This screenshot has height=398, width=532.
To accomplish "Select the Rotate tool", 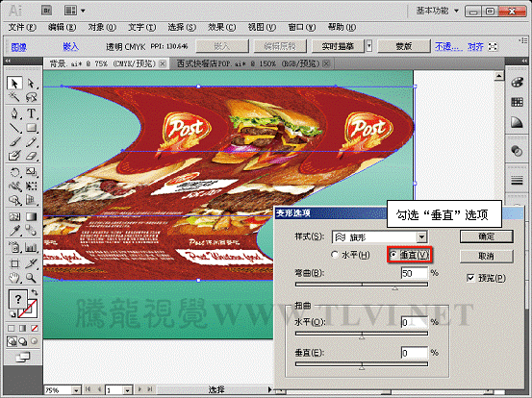I will 14,172.
